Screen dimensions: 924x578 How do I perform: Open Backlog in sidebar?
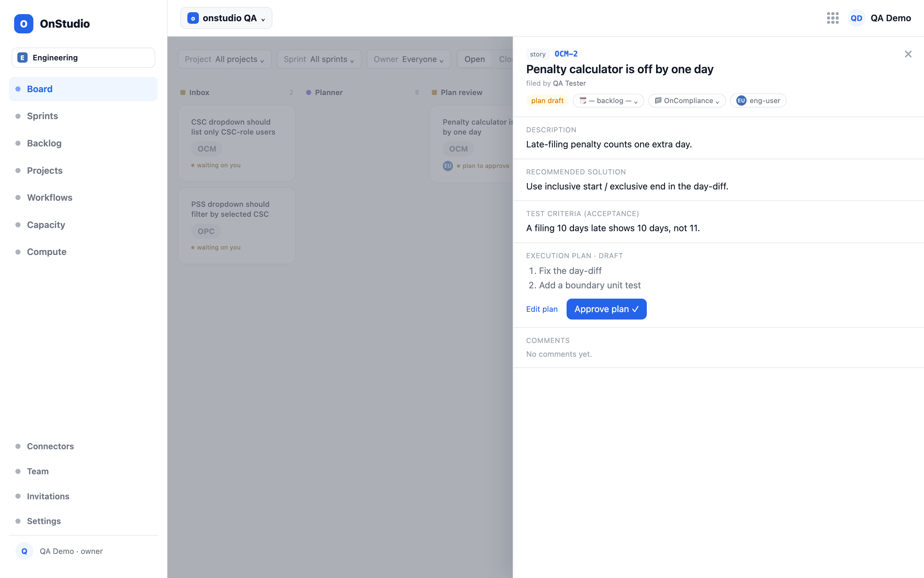click(83, 143)
